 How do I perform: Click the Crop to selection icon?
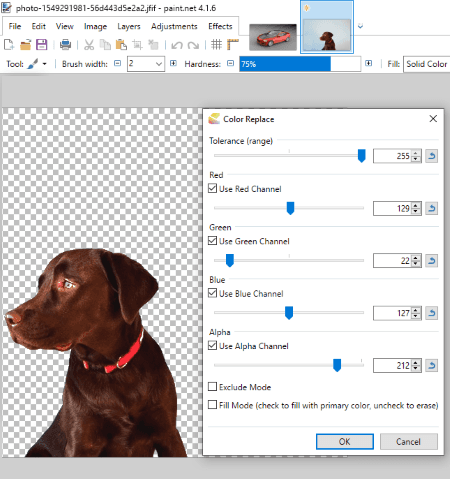click(137, 44)
